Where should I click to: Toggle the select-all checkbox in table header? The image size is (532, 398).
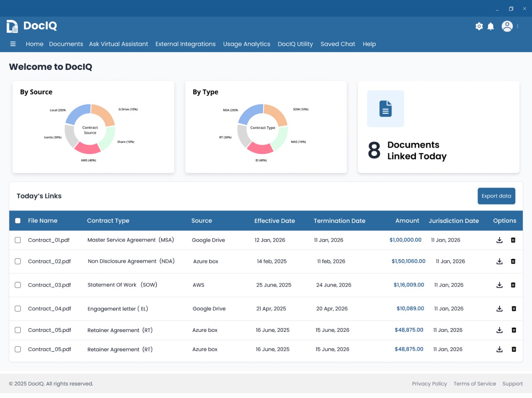point(18,221)
